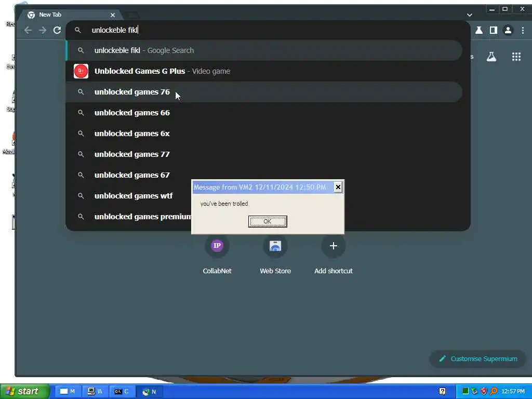Switch to taskbar item labeled W
Image resolution: width=532 pixels, height=399 pixels.
(95, 391)
